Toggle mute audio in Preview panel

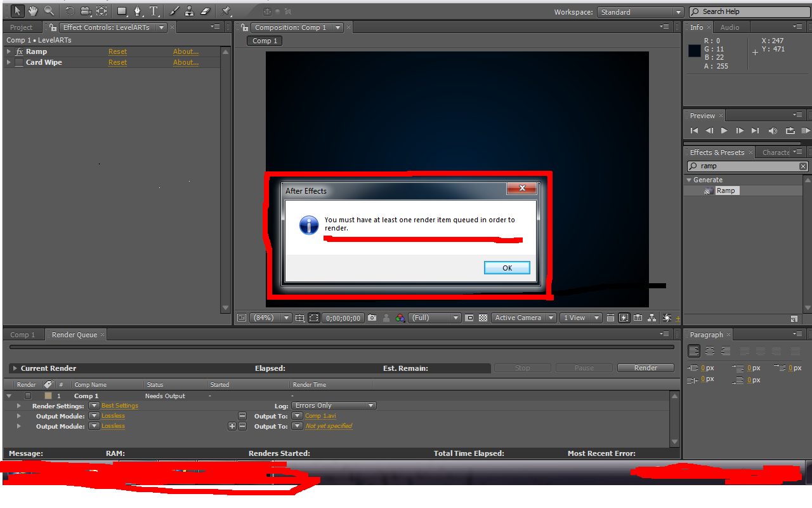(773, 131)
